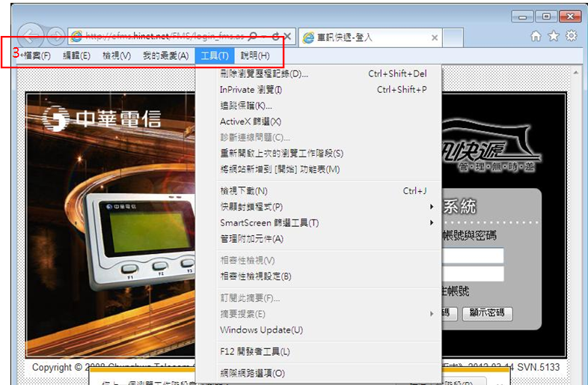This screenshot has height=385, width=588.
Task: Click the address bar URL field
Action: (165, 37)
